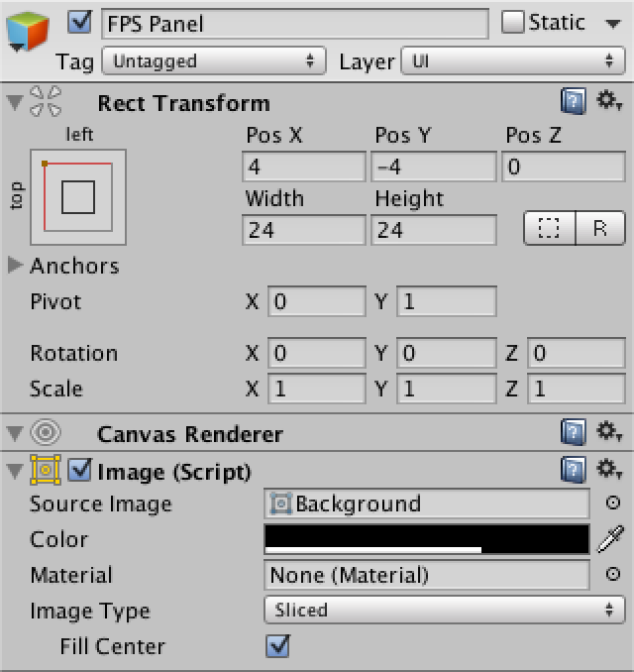Open Source Image object picker

pyautogui.click(x=612, y=504)
